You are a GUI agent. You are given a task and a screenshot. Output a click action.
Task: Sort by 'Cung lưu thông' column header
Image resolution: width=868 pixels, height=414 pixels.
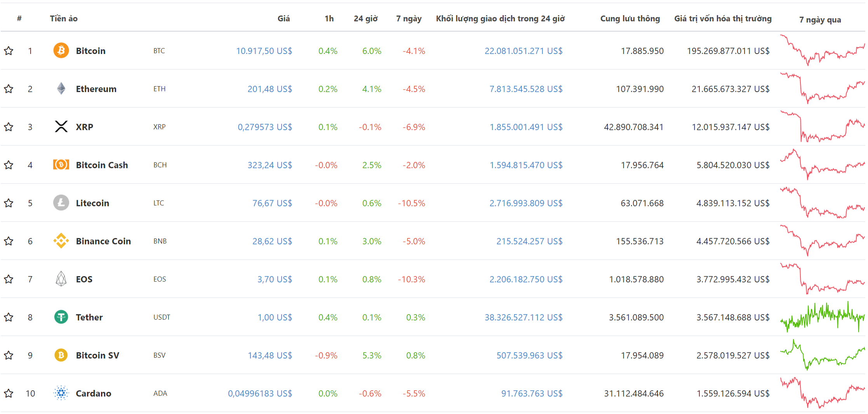[630, 18]
